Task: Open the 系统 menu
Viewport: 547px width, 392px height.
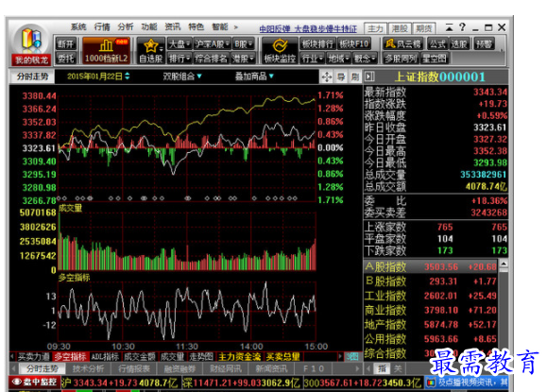Action: [78, 26]
